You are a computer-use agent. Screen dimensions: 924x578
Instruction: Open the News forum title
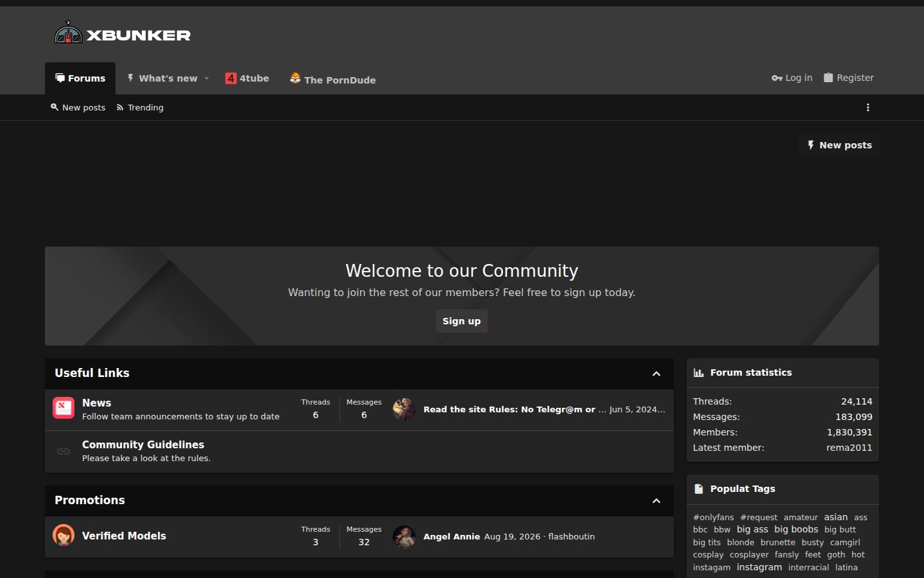click(x=96, y=403)
